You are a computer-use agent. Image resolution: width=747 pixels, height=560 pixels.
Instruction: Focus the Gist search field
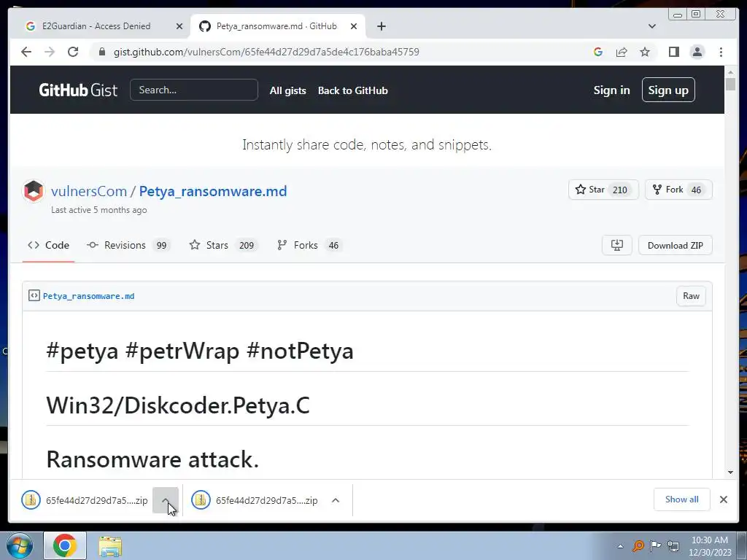[194, 90]
